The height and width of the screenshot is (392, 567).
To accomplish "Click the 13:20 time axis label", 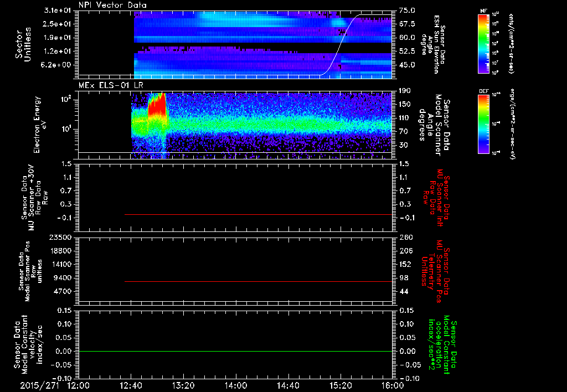I will [x=183, y=385].
